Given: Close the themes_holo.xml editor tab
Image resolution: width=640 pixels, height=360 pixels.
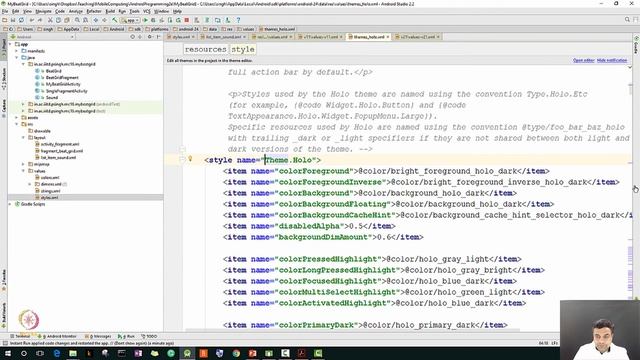Looking at the screenshot, I should pyautogui.click(x=388, y=37).
